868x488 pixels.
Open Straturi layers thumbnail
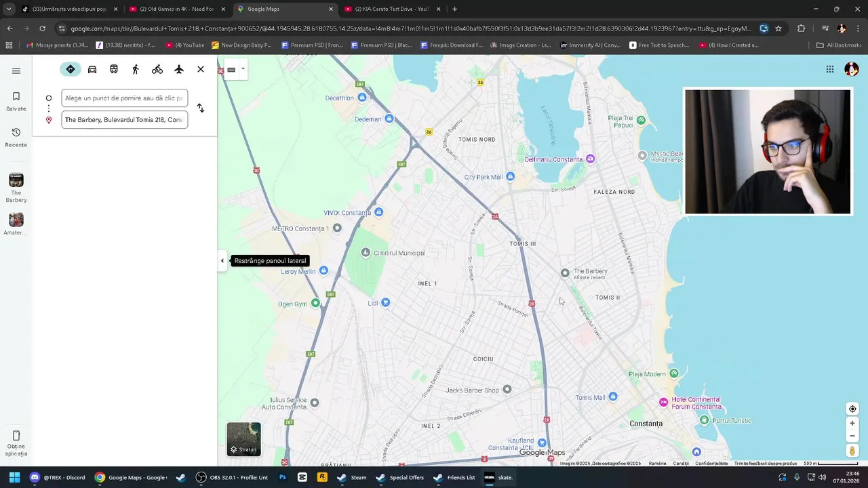(243, 439)
